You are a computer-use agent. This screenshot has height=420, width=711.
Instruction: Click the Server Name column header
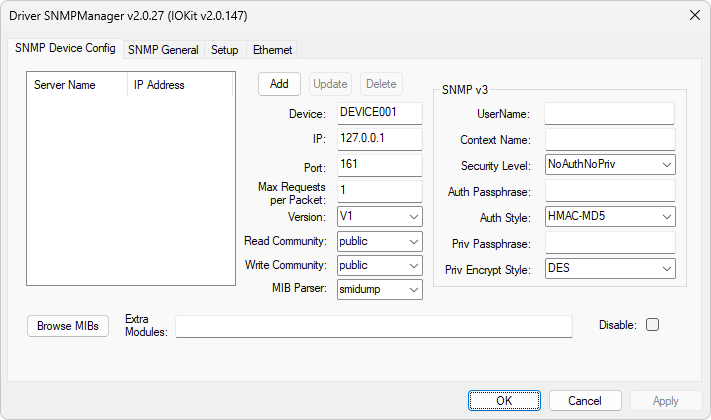pyautogui.click(x=78, y=85)
